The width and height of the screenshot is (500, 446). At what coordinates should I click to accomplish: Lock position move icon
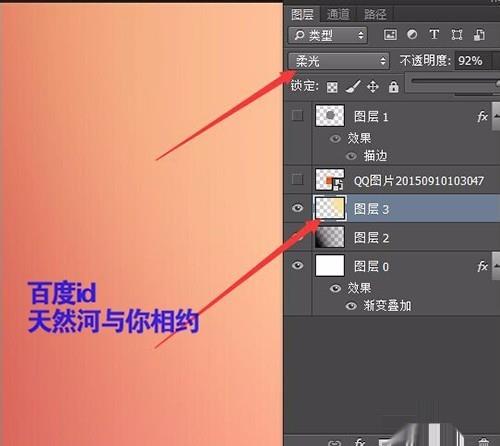click(x=373, y=87)
